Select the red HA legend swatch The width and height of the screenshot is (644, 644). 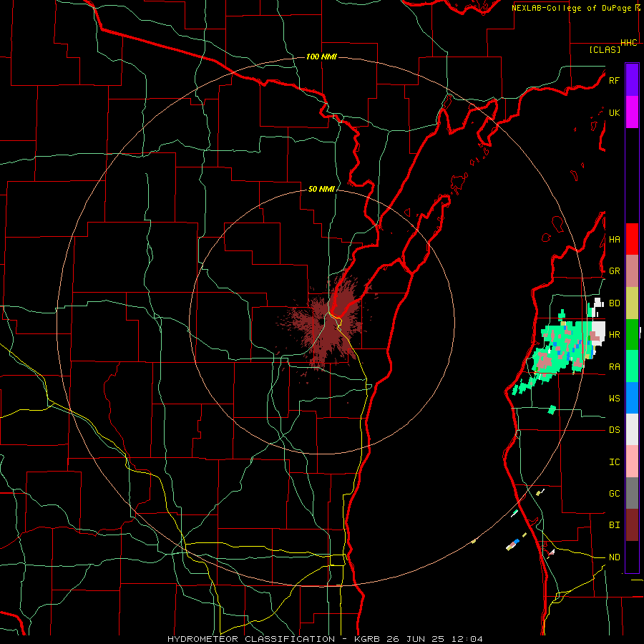click(632, 239)
